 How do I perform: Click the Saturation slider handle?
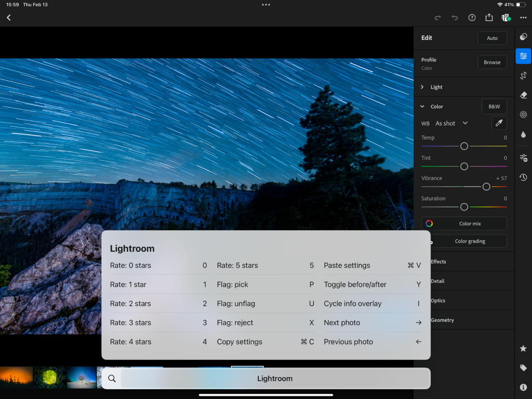tap(464, 207)
